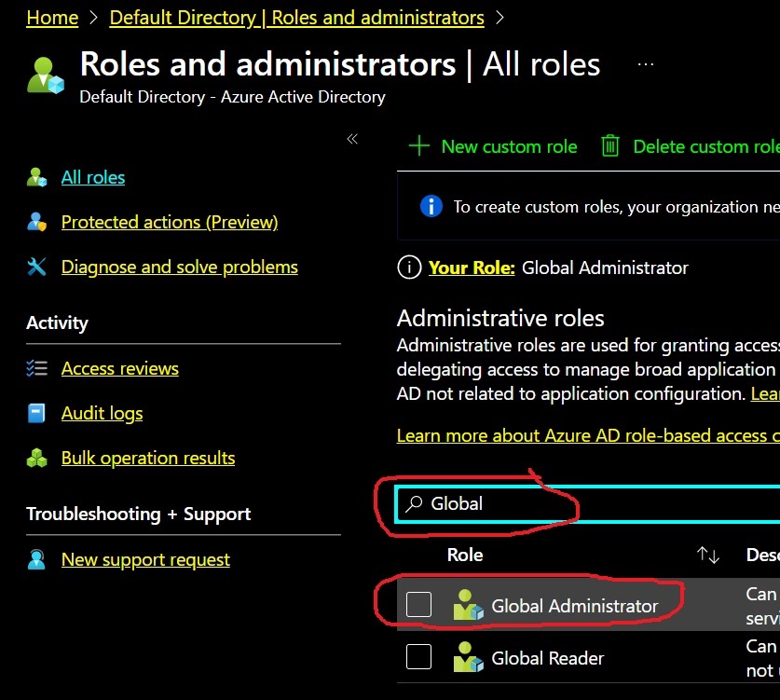Click the trash icon for Delete custom role
The image size is (780, 700).
(x=609, y=146)
